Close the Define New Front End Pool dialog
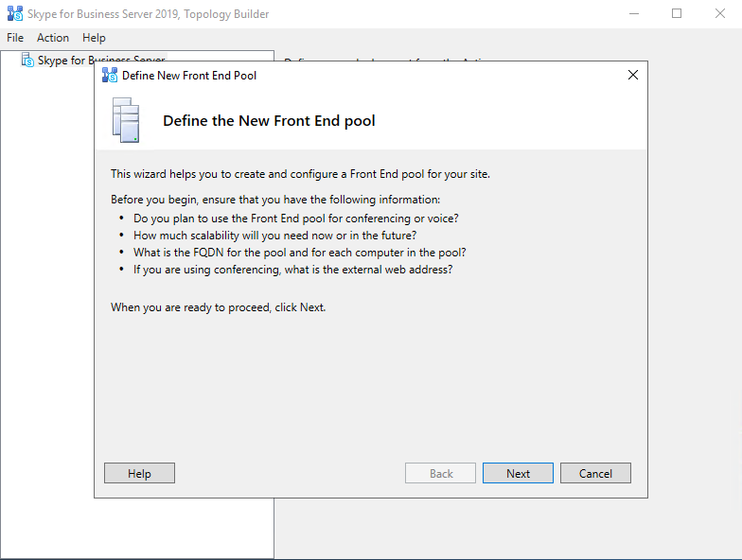The width and height of the screenshot is (742, 560). [633, 76]
